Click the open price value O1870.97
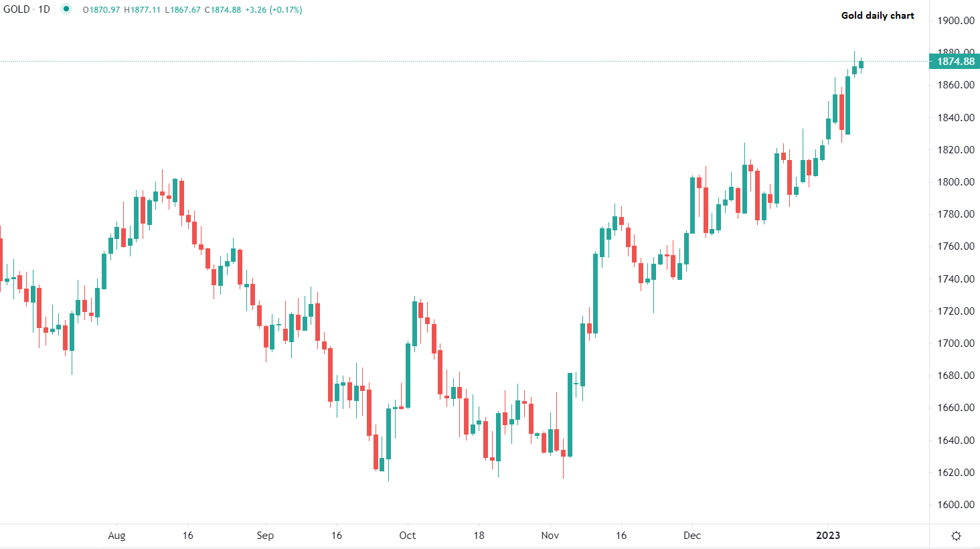Screen dimensions: 980x549 point(101,10)
